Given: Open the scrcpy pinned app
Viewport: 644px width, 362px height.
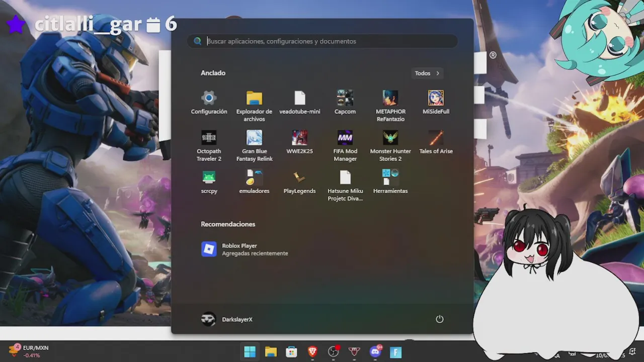Looking at the screenshot, I should pyautogui.click(x=209, y=183).
